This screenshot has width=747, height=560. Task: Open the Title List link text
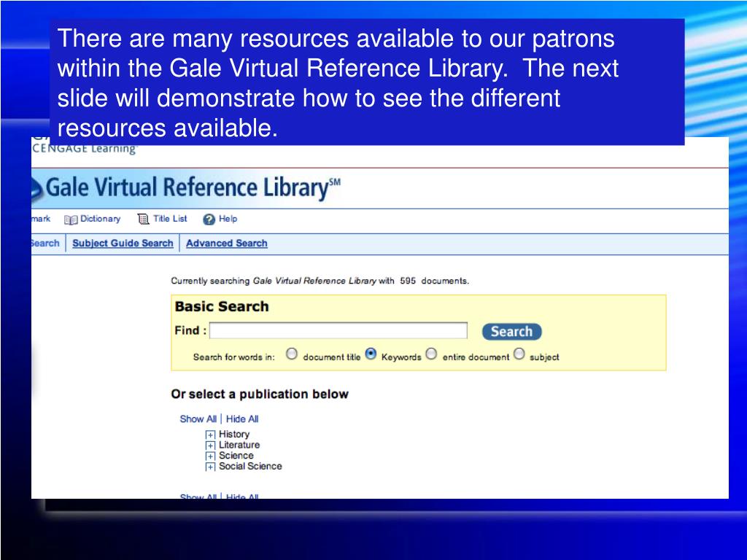point(170,219)
